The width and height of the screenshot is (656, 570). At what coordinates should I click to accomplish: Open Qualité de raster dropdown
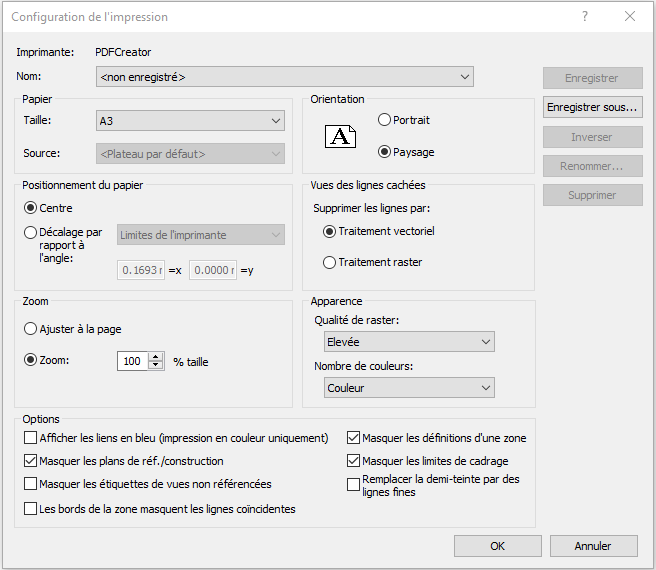[409, 342]
